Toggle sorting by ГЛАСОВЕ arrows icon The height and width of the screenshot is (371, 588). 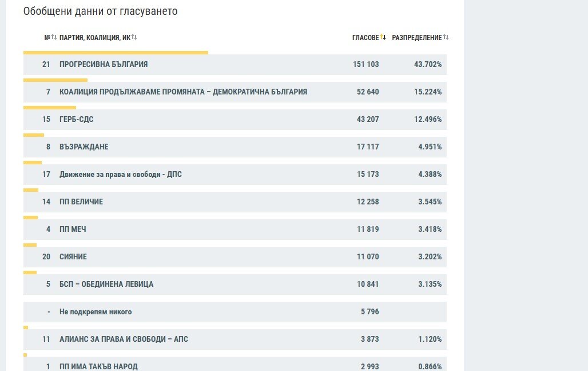[383, 37]
